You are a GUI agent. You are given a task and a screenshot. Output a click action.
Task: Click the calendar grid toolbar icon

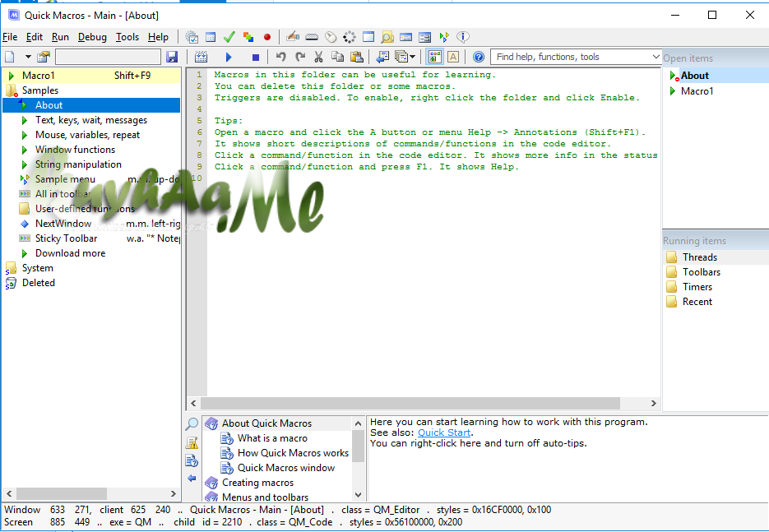click(x=211, y=37)
